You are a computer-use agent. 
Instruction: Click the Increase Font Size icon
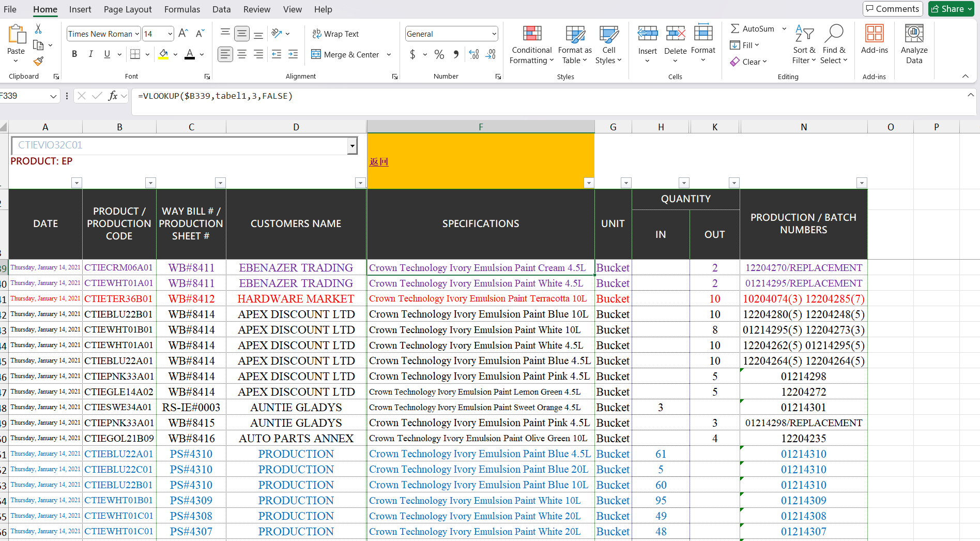coord(183,34)
